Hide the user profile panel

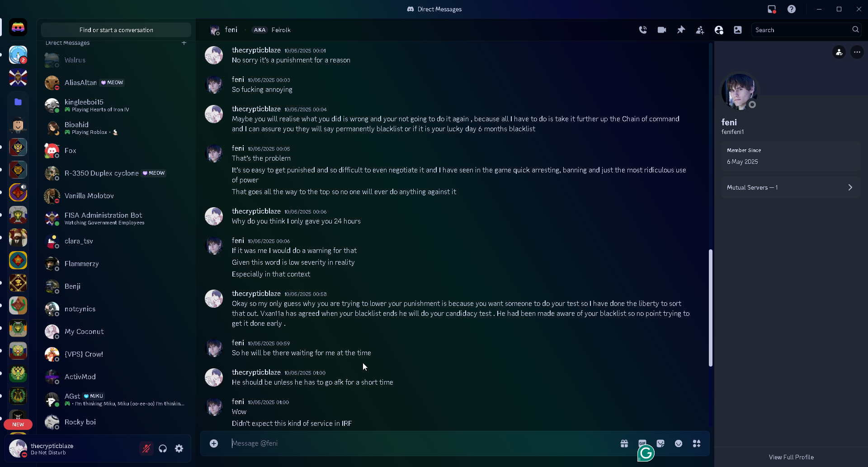pos(719,30)
